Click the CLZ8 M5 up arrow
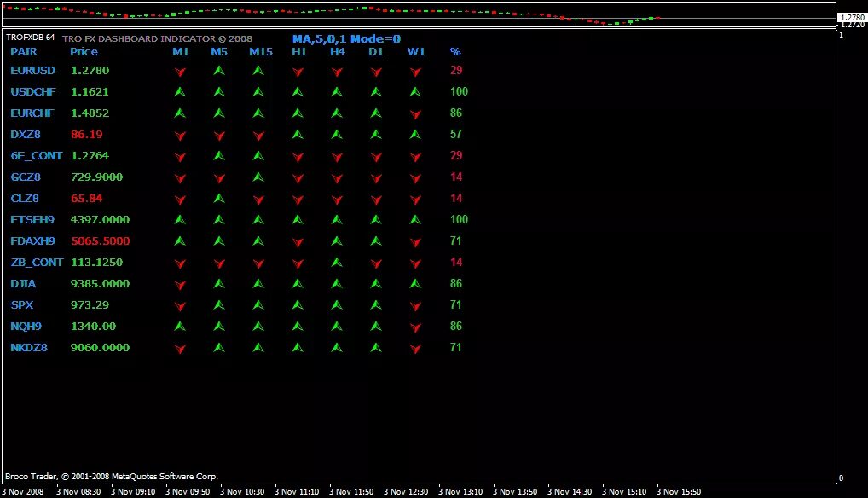This screenshot has height=498, width=868. click(219, 199)
